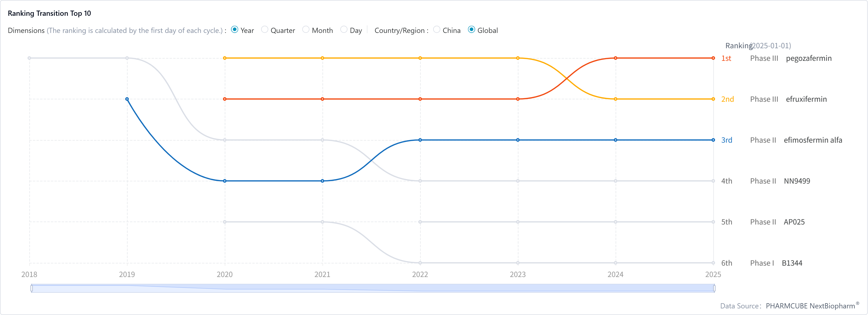Image resolution: width=868 pixels, height=315 pixels.
Task: Click the NN9499 gray point at 2023
Action: (x=518, y=181)
